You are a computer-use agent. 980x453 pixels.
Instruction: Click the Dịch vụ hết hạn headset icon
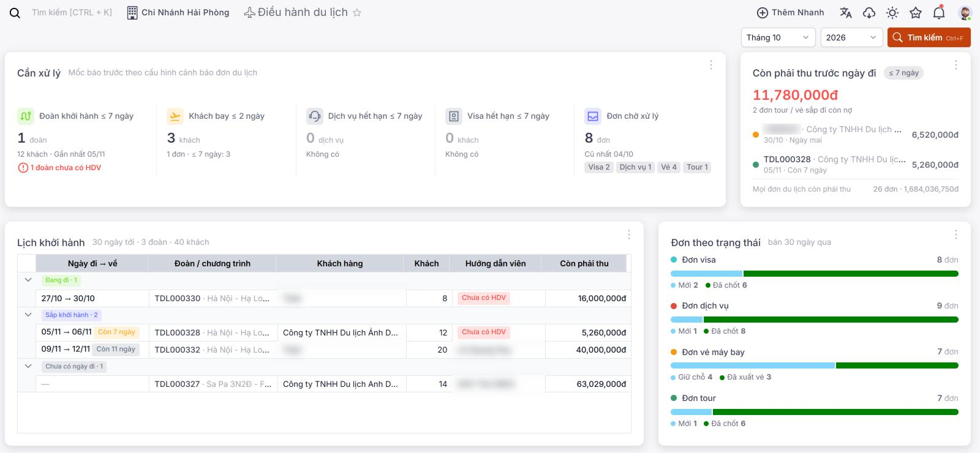tap(314, 116)
